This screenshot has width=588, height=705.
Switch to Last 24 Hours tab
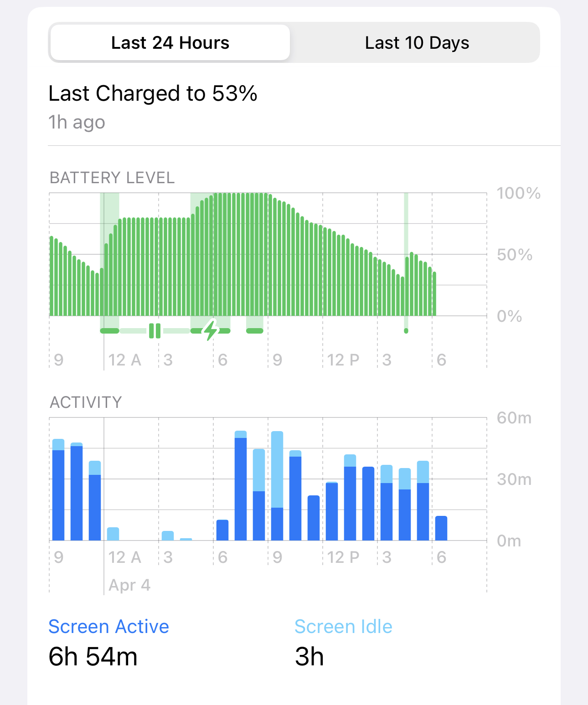(170, 43)
